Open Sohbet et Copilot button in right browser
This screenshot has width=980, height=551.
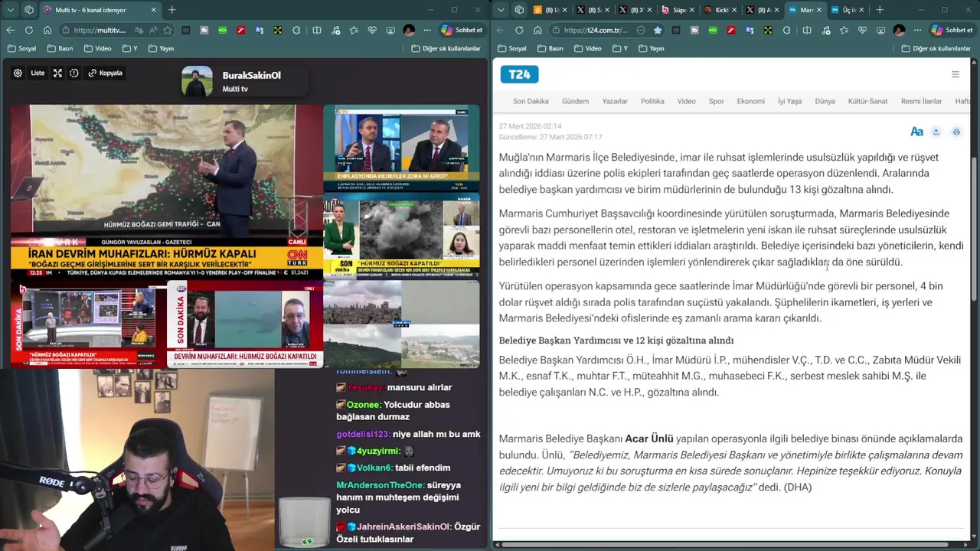coord(952,30)
